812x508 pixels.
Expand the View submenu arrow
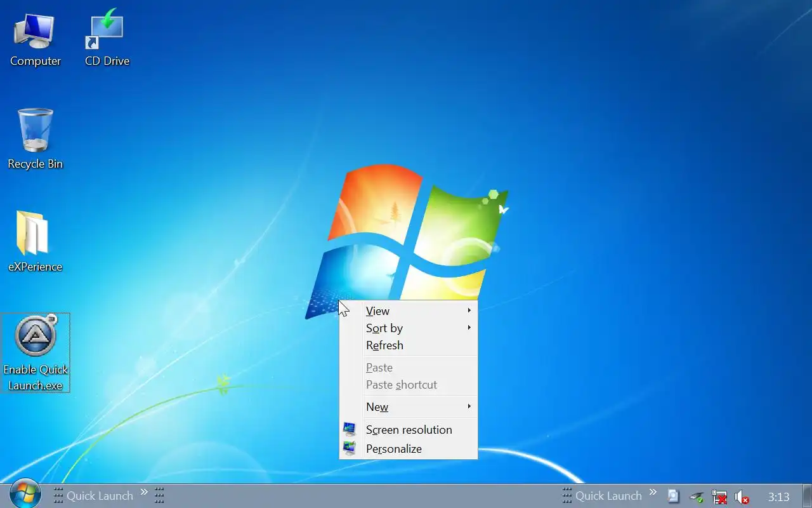[x=469, y=311]
